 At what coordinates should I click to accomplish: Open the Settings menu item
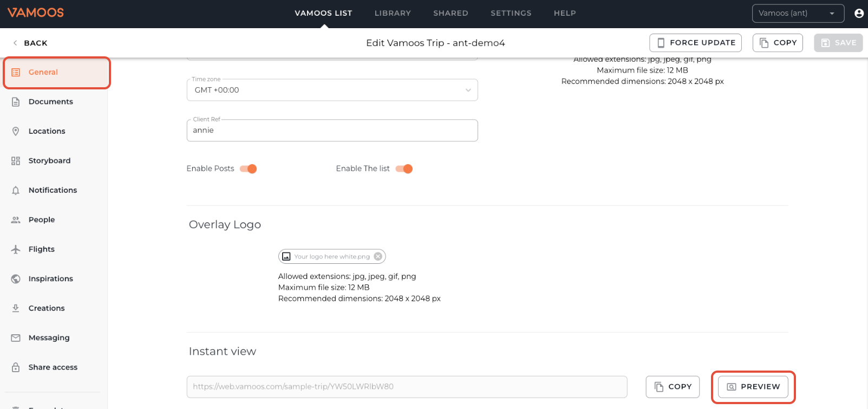(511, 13)
